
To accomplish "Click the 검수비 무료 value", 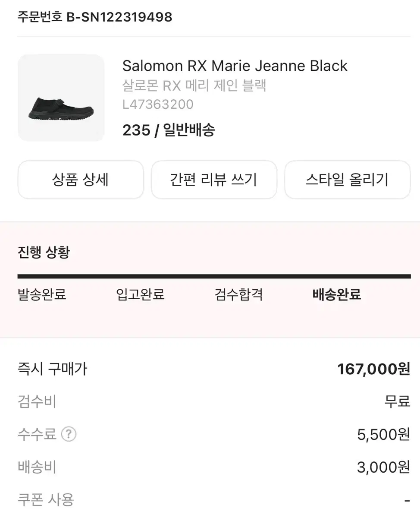I will click(x=397, y=402).
